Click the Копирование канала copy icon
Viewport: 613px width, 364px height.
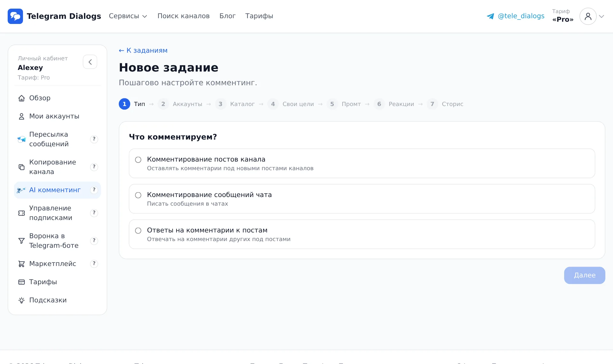coord(21,167)
